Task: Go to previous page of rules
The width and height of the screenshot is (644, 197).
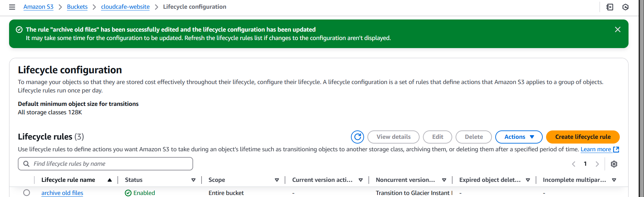Action: pos(574,164)
